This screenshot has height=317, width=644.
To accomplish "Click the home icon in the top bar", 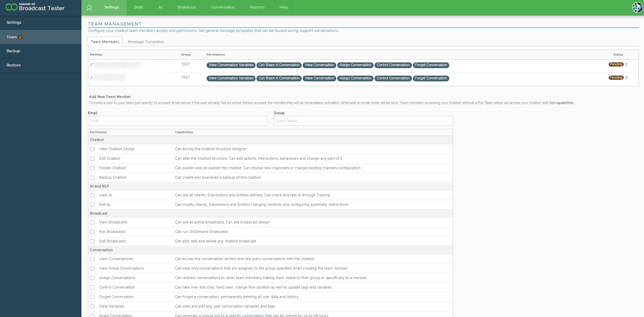I will [x=89, y=7].
